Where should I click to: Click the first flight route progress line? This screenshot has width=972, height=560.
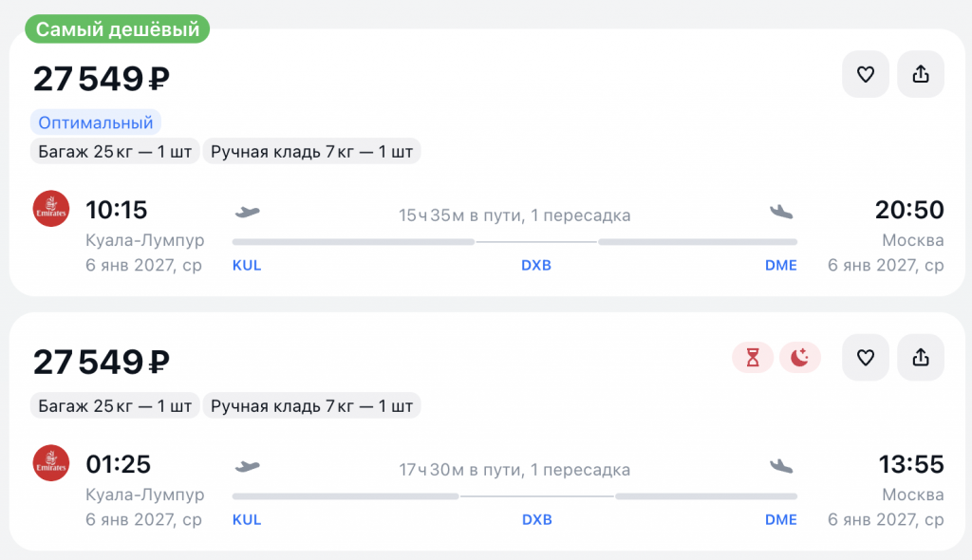click(x=514, y=242)
